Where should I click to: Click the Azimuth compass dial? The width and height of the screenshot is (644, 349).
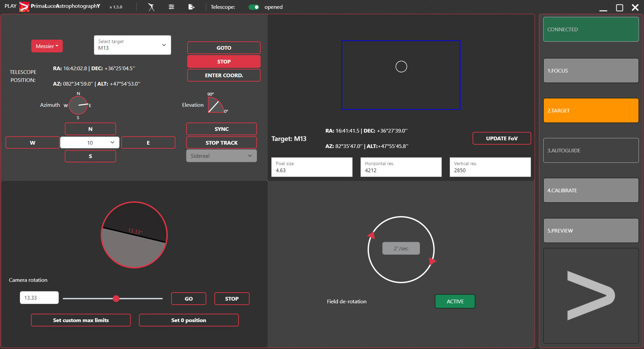point(78,105)
